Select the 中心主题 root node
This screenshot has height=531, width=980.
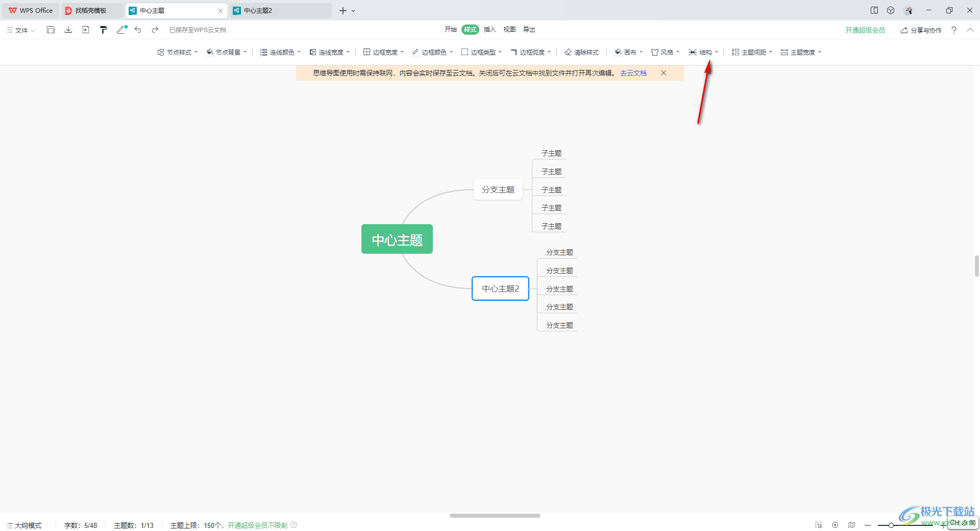(397, 239)
